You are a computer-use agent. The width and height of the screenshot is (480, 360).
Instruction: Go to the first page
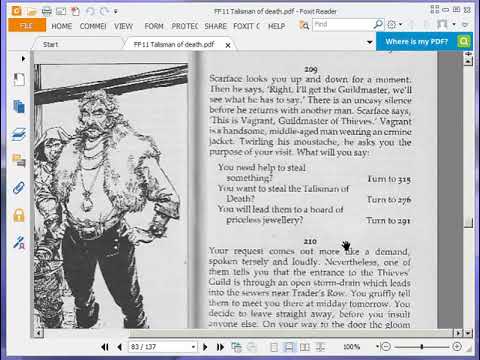105,347
